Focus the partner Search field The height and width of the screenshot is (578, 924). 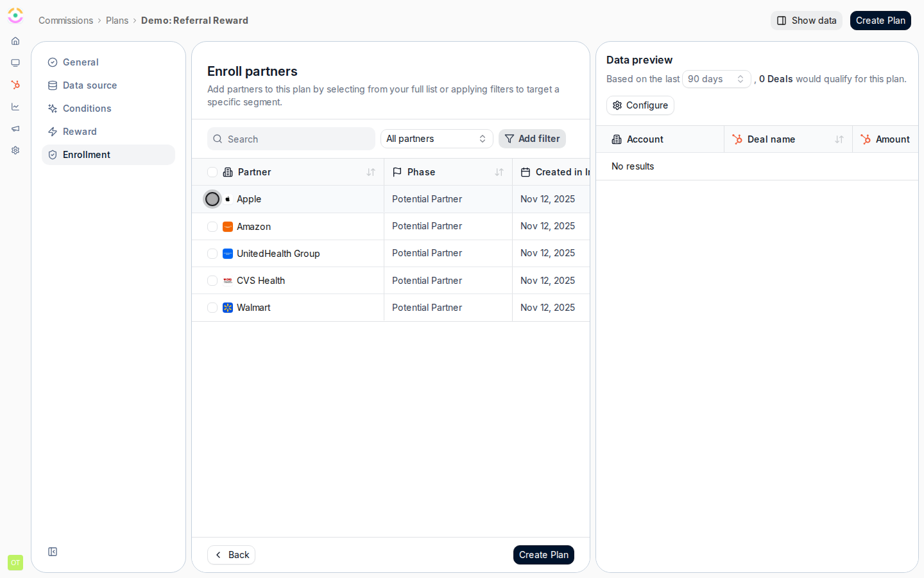[x=291, y=139]
